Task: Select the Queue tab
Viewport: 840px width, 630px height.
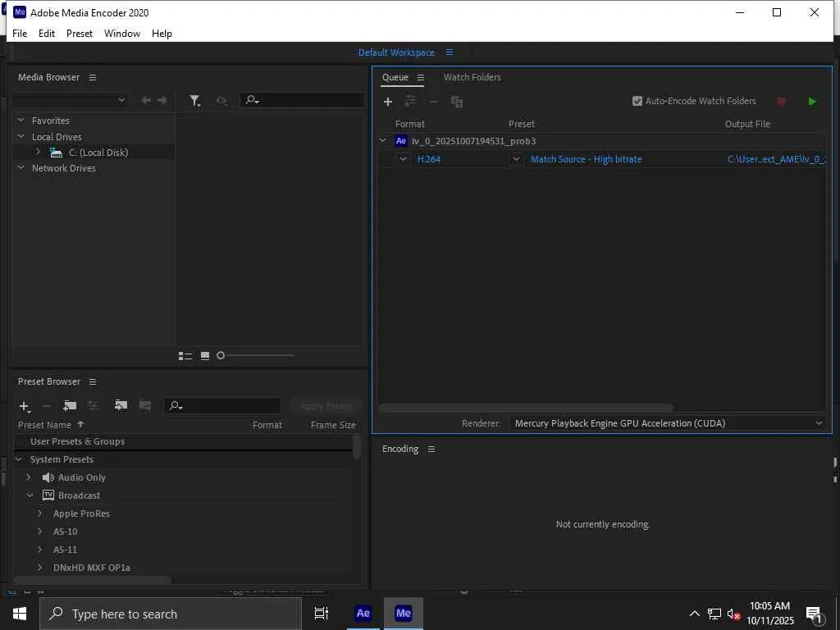Action: pos(395,77)
